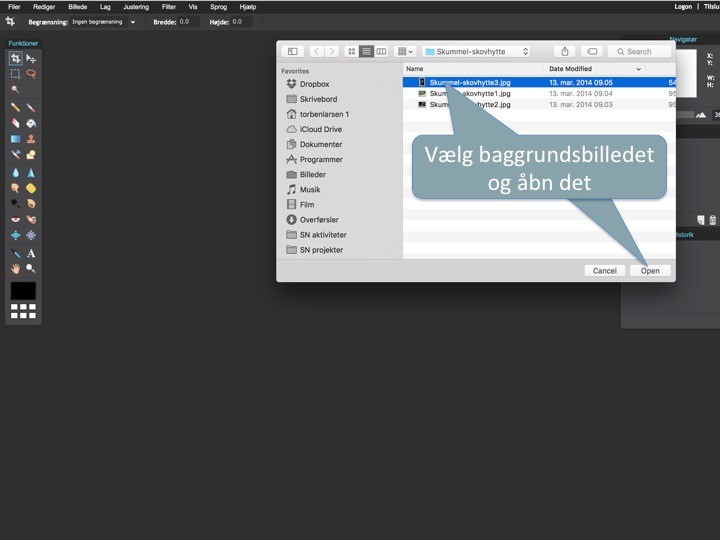Screen dimensions: 720x540
Task: Choose the Pencil tool
Action: (15, 107)
